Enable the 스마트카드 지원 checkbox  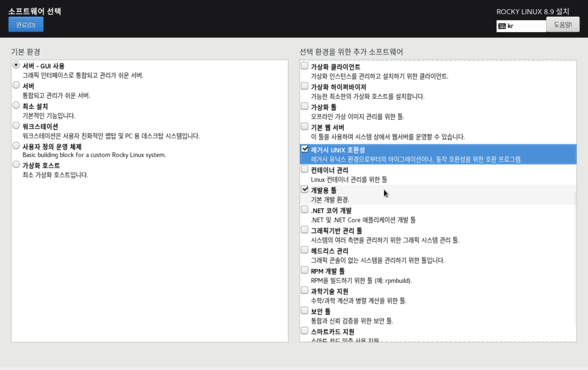[x=304, y=331]
